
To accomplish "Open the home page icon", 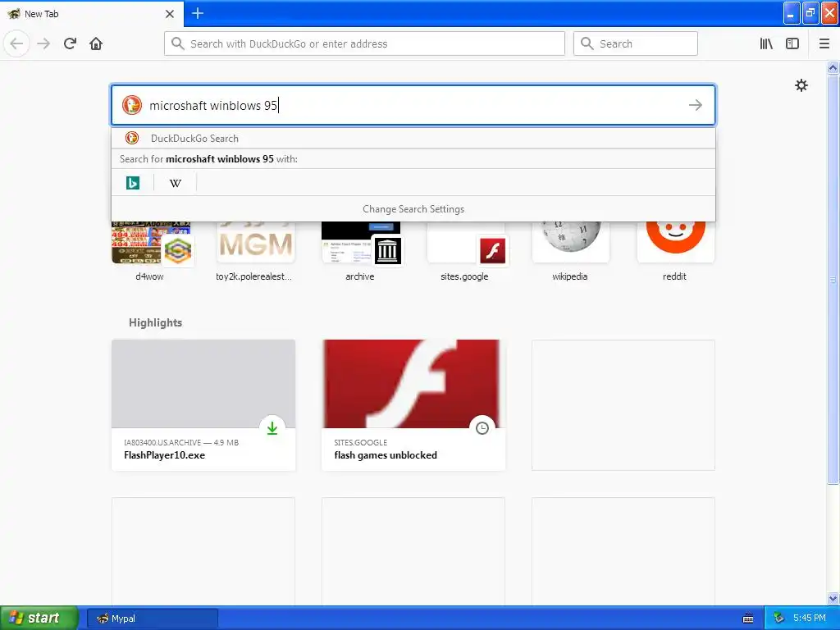I will [96, 43].
